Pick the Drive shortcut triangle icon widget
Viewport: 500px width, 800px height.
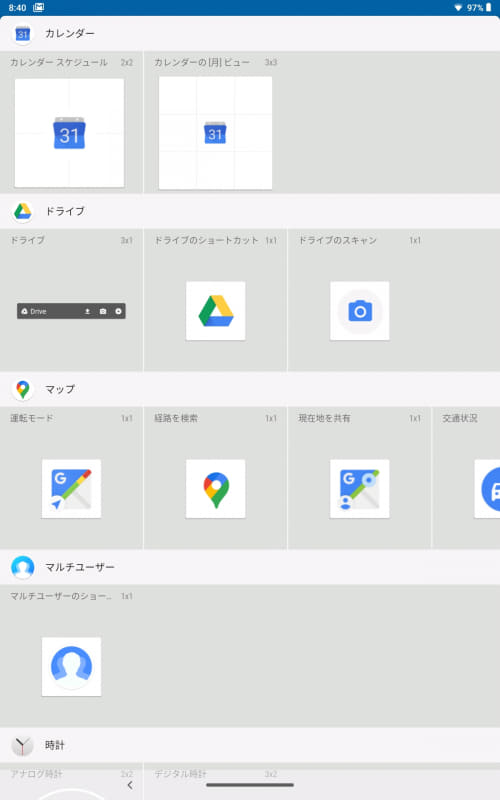[216, 311]
